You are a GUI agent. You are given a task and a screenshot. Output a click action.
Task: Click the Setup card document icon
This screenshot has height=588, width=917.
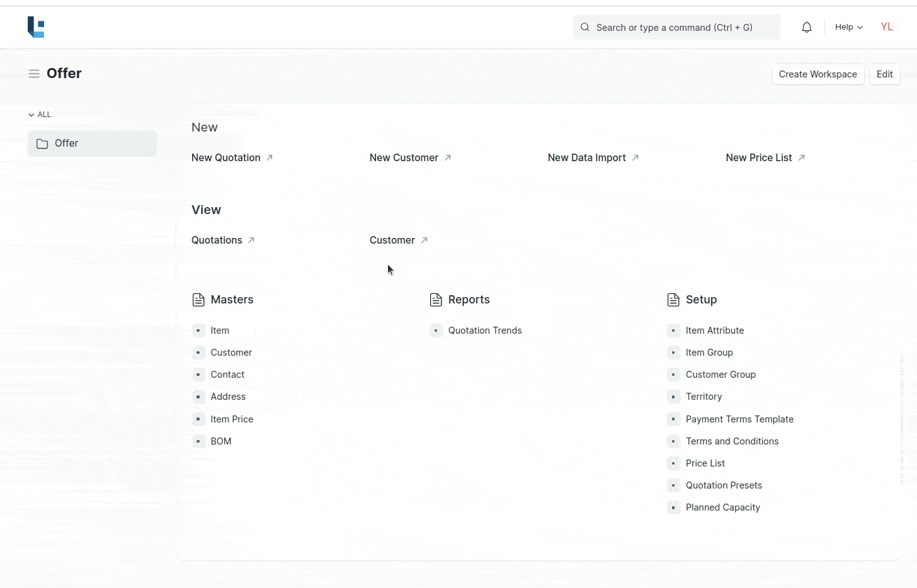[x=673, y=300]
